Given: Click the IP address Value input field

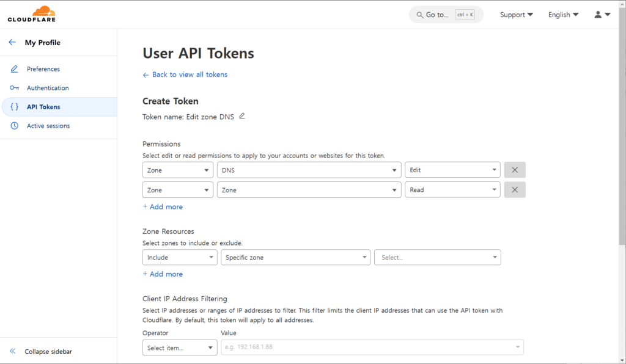Looking at the screenshot, I should (x=367, y=348).
